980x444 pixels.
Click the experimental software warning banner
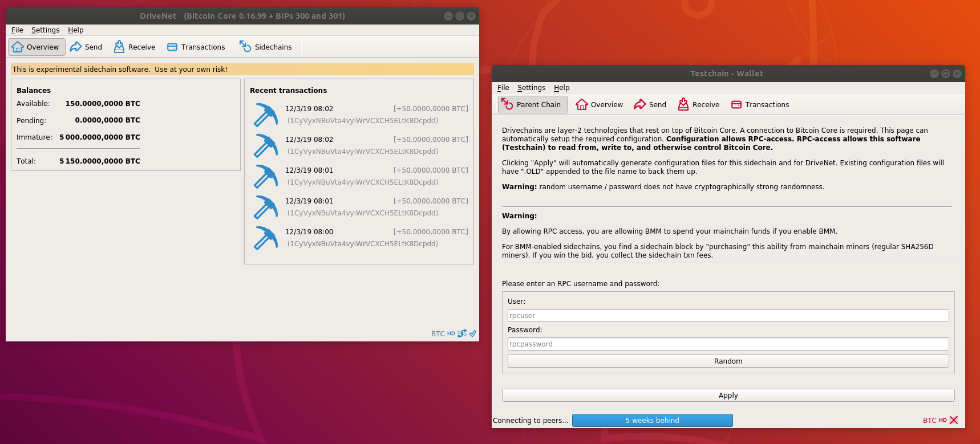pos(242,70)
